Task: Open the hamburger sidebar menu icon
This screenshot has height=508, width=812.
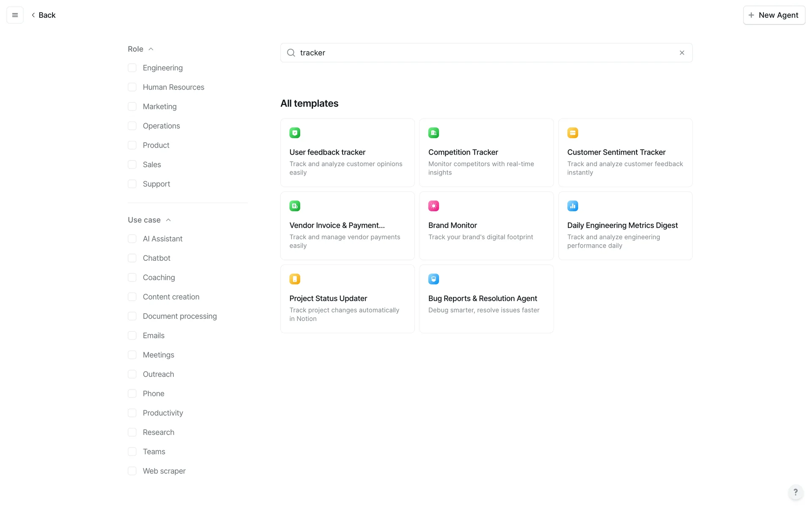Action: tap(15, 15)
